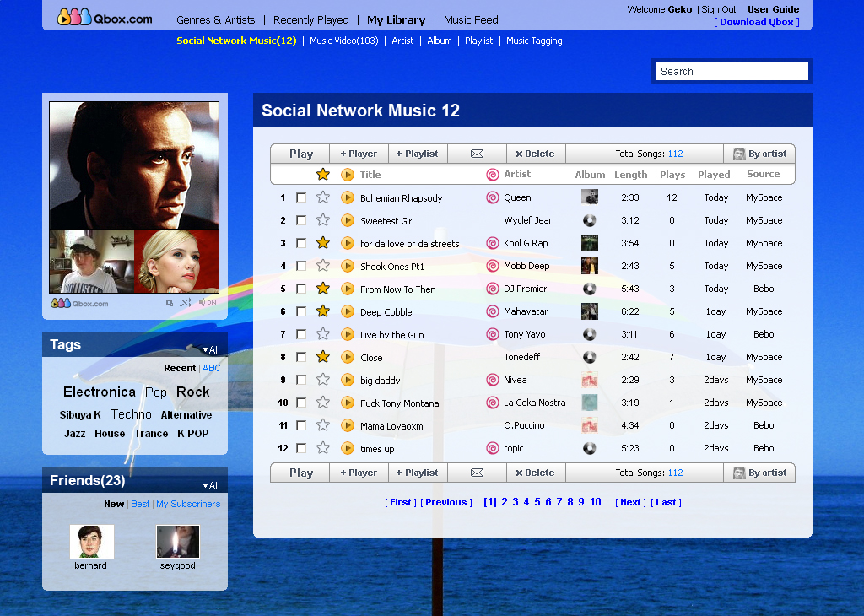The height and width of the screenshot is (616, 864).
Task: Click the play icon in the Title header
Action: tap(347, 175)
